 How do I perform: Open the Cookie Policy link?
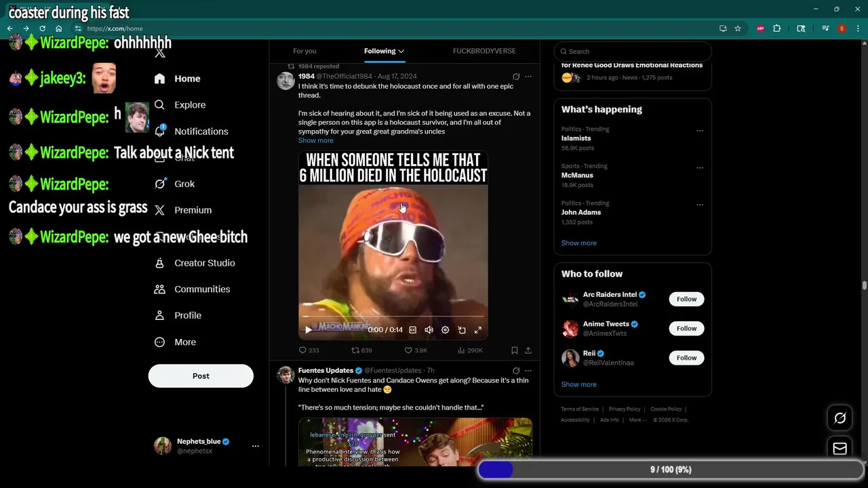coord(666,409)
